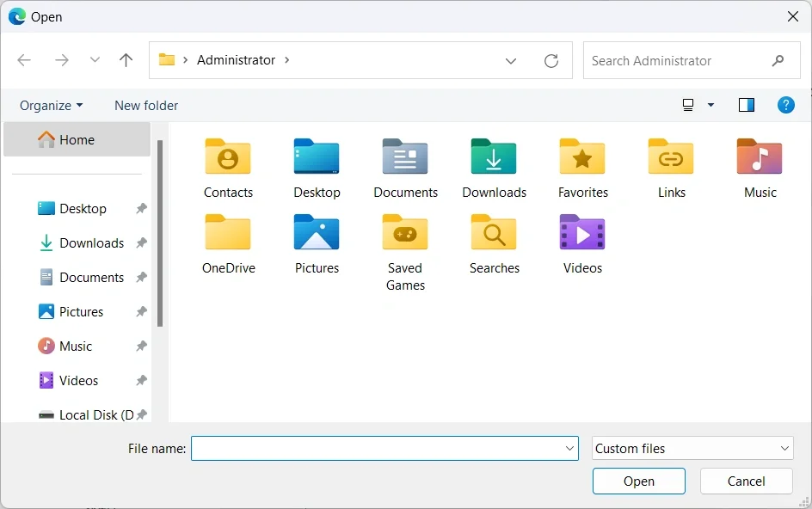The image size is (812, 509).
Task: Select the Downloads folder in file pane
Action: tap(494, 156)
